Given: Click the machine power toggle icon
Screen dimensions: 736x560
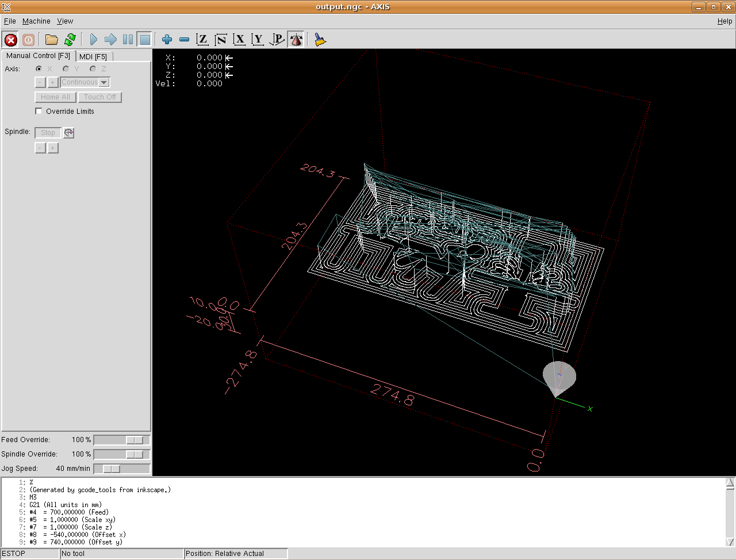Looking at the screenshot, I should point(29,40).
